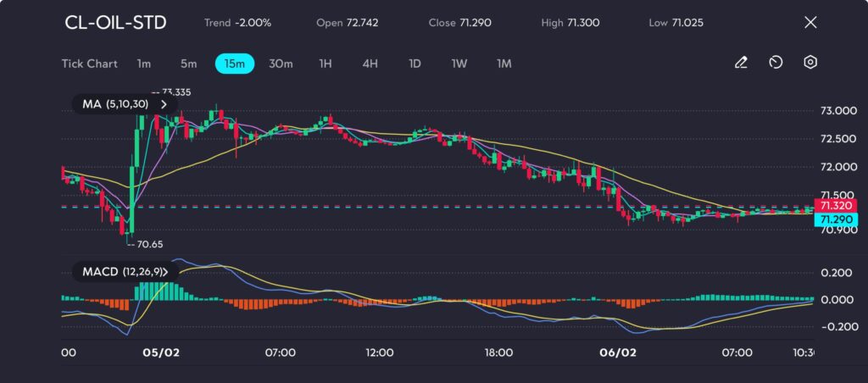Close the CL-OIL-STD chart panel
868x383 pixels.
coord(810,22)
